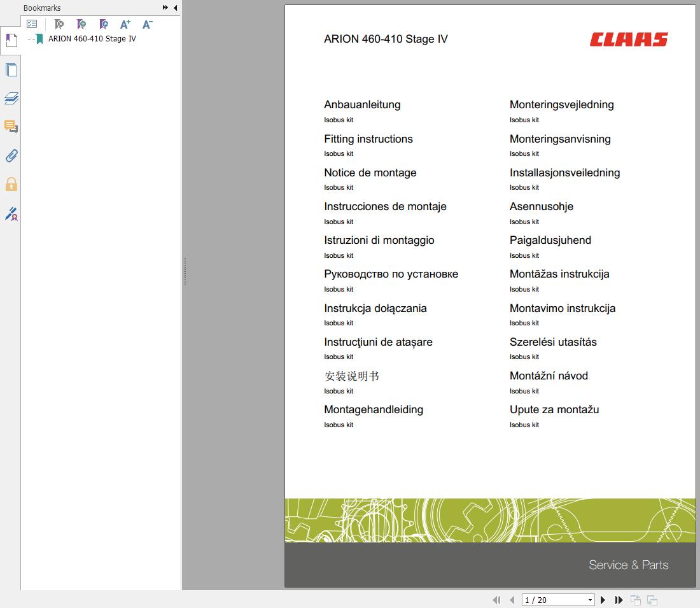This screenshot has width=700, height=608.
Task: Click the 'Monteringsvejledning' text
Action: [562, 104]
